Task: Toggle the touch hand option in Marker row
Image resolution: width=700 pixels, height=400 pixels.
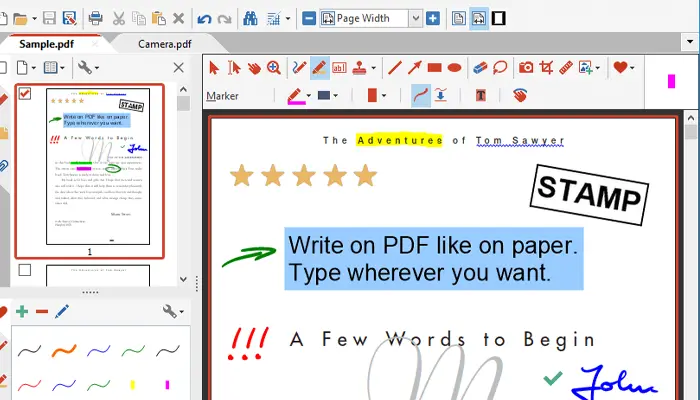Action: click(520, 95)
